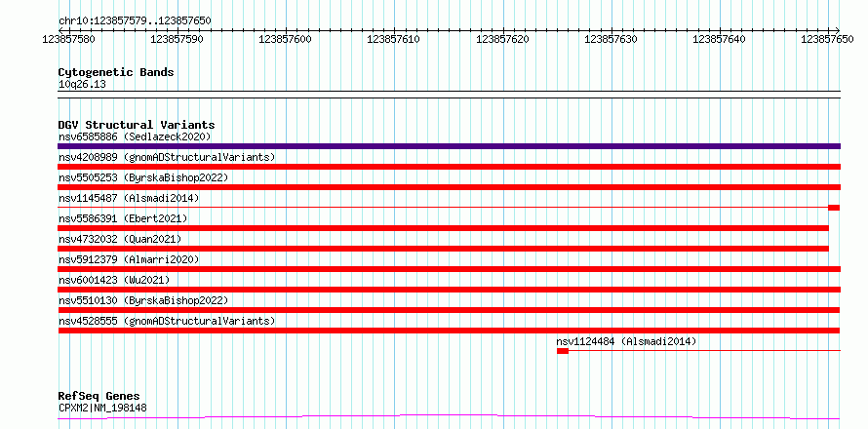
Task: Select the 10q26.13 cytogenetic band bar
Action: [449, 95]
